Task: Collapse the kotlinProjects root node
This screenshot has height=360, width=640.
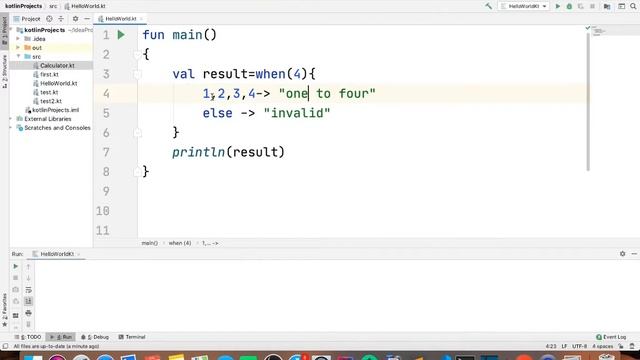Action: click(12, 30)
